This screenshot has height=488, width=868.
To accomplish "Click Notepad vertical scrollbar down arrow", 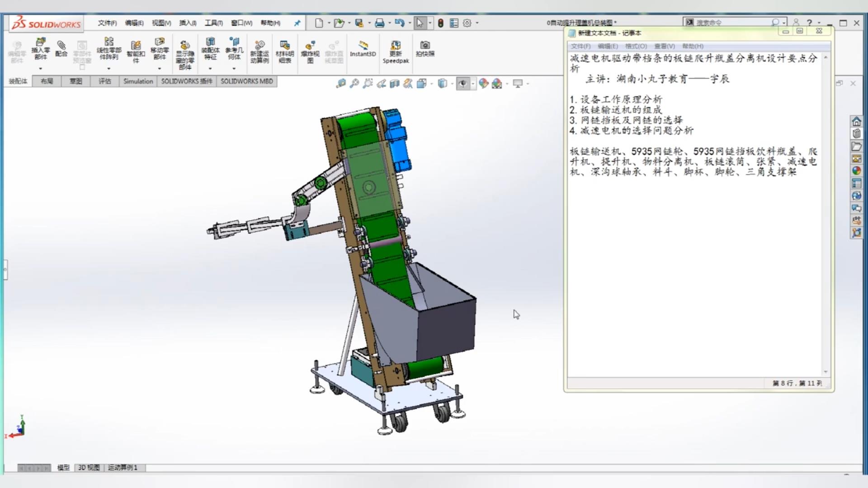I will [x=826, y=372].
